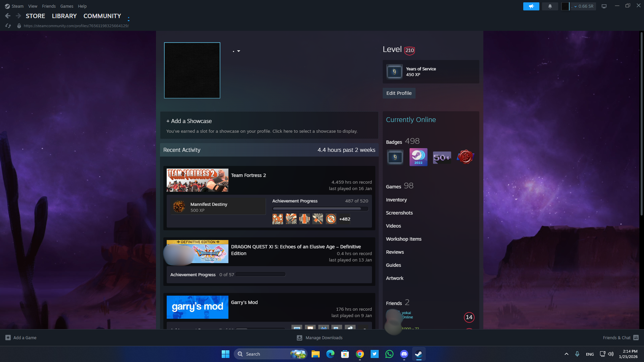Open the Inventory link
This screenshot has height=362, width=644.
[396, 200]
